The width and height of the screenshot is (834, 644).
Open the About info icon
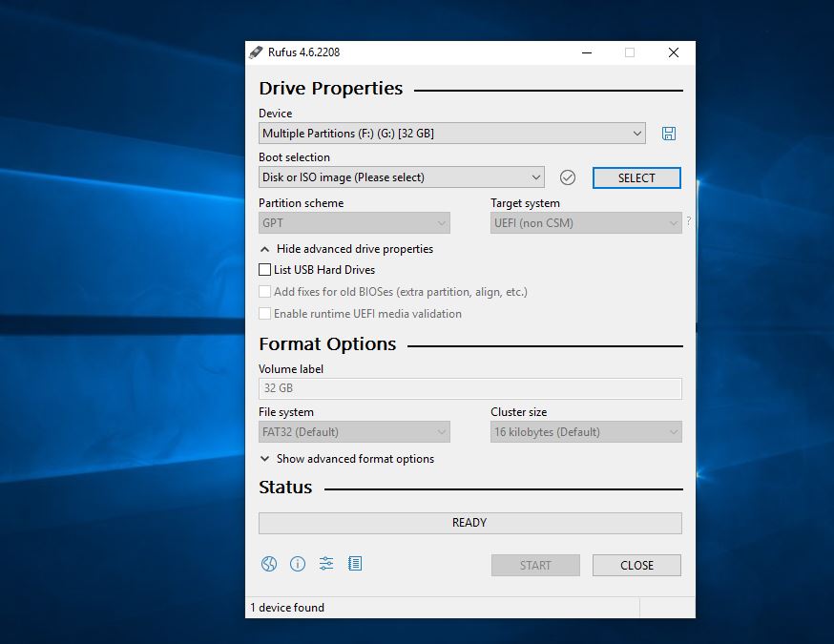298,564
